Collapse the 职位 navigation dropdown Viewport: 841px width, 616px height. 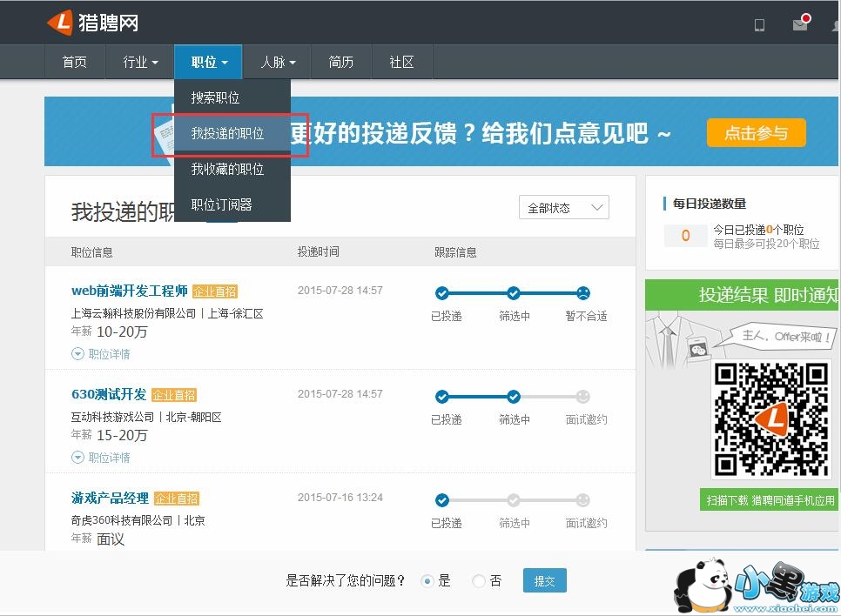click(209, 62)
